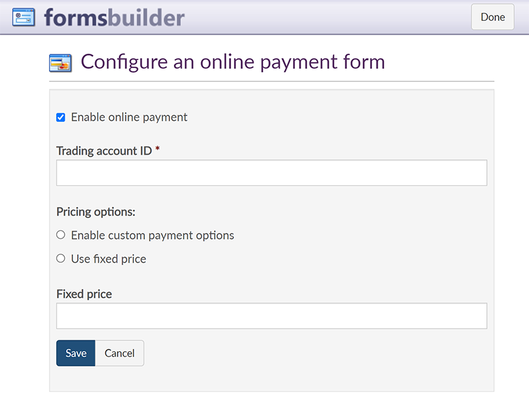This screenshot has width=529, height=420.
Task: Click the Trading account ID label
Action: point(104,151)
